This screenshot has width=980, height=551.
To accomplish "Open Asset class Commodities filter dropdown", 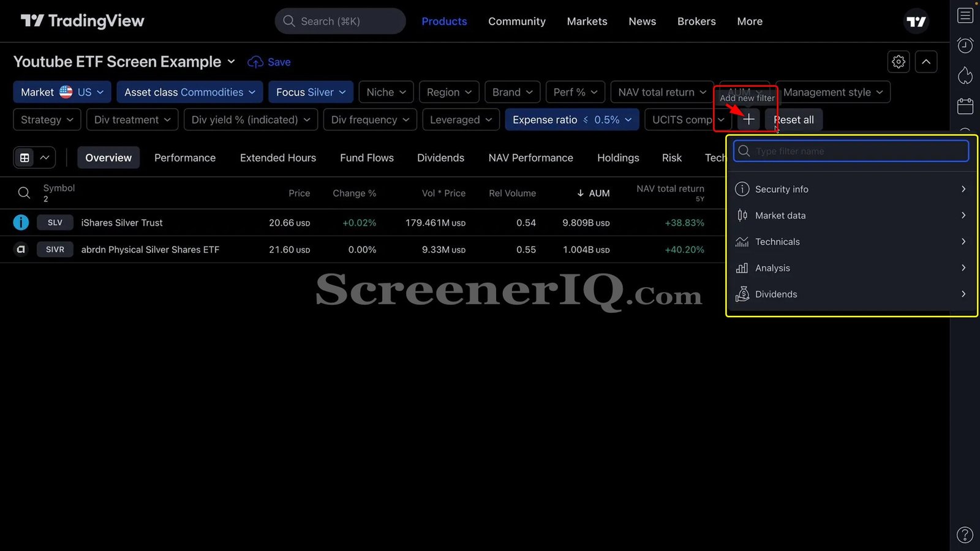I will pos(190,92).
